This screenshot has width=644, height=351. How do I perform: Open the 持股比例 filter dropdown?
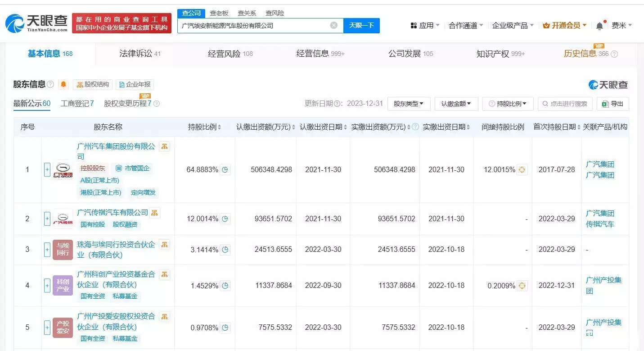coord(508,104)
